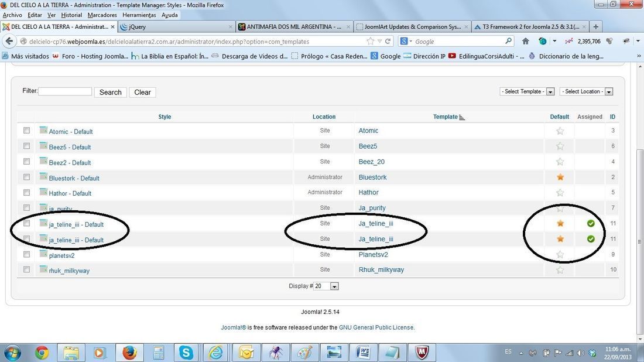Click volume icon in system tray

point(580,353)
